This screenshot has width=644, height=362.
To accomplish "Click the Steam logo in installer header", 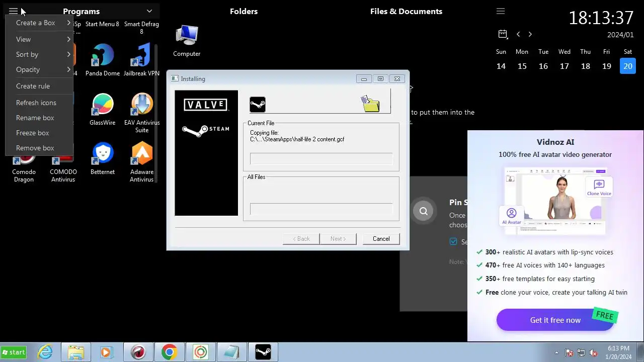I will [x=258, y=105].
